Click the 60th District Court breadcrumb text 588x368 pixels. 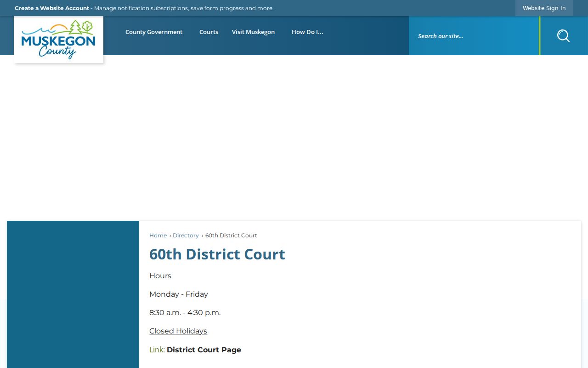231,236
